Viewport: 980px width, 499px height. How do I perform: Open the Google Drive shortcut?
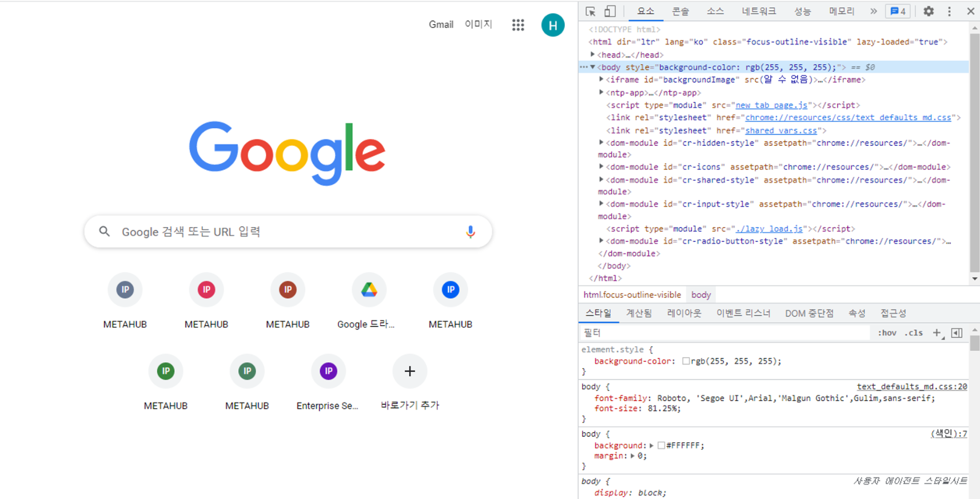369,290
